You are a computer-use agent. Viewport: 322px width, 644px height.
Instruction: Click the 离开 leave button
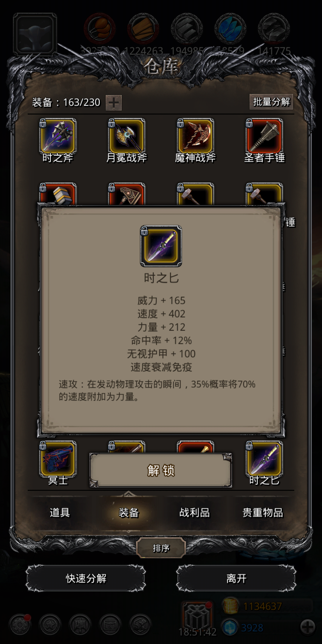[x=236, y=578]
